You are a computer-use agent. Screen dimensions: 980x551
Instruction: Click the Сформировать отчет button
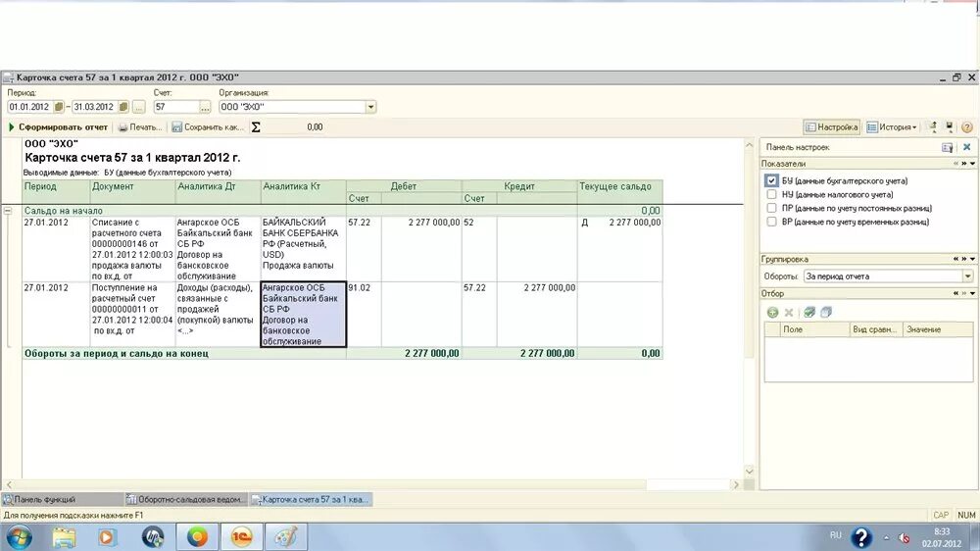tap(58, 126)
